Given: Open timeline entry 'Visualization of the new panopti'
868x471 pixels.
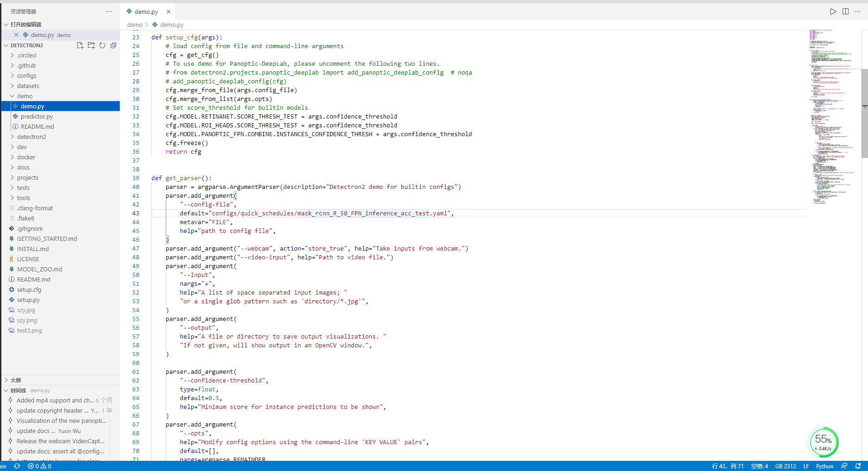Looking at the screenshot, I should click(x=61, y=421).
